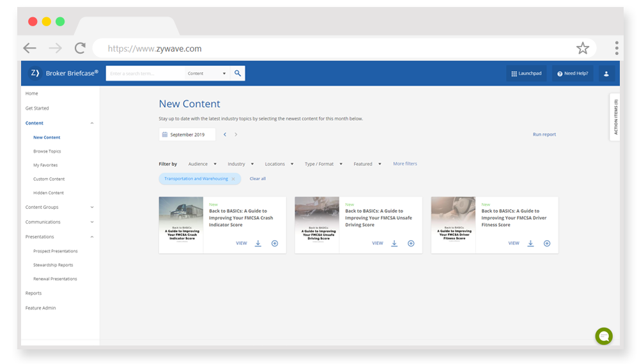Viewport: 639px width, 364px height.
Task: Open the Launchpad button
Action: [527, 73]
